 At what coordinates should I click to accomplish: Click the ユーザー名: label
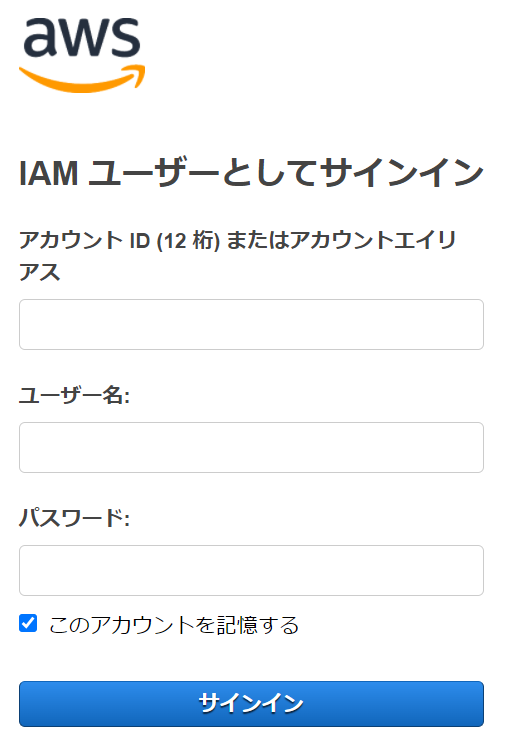tap(74, 395)
